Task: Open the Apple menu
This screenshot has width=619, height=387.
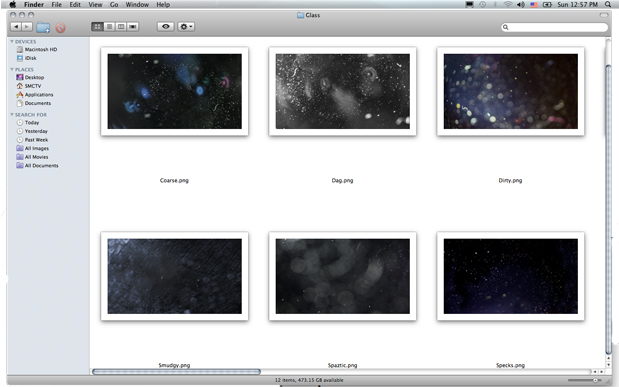Action: coord(13,4)
